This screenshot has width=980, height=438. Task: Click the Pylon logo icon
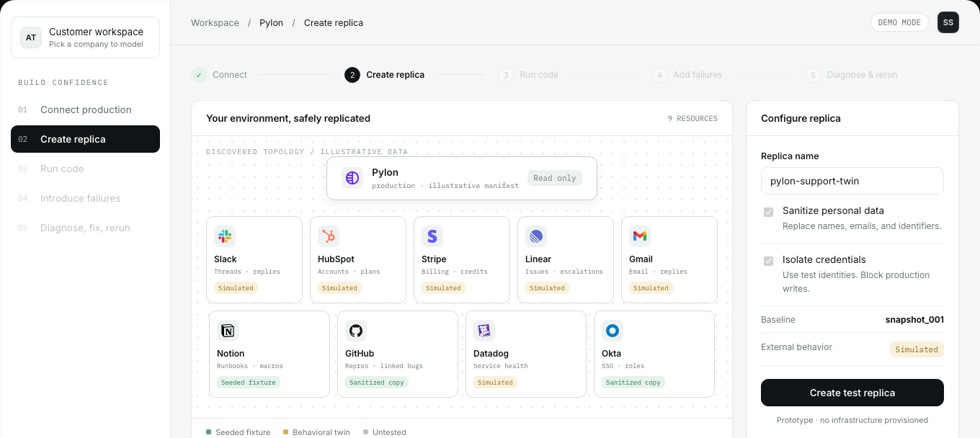pos(352,178)
